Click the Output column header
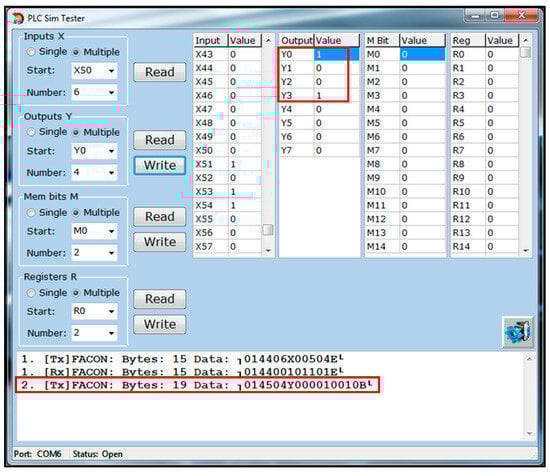The image size is (550, 476). (296, 41)
